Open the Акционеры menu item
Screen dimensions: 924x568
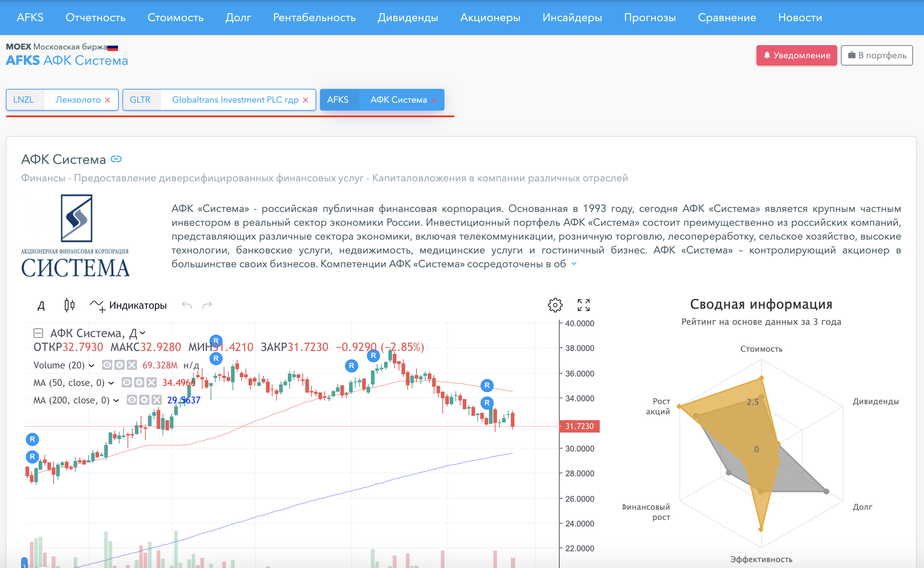pyautogui.click(x=490, y=17)
